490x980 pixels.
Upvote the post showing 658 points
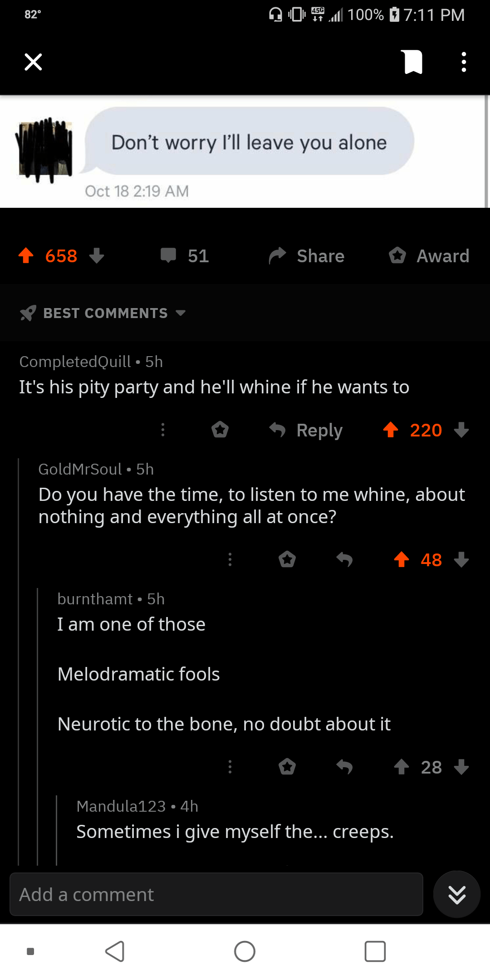pyautogui.click(x=26, y=256)
